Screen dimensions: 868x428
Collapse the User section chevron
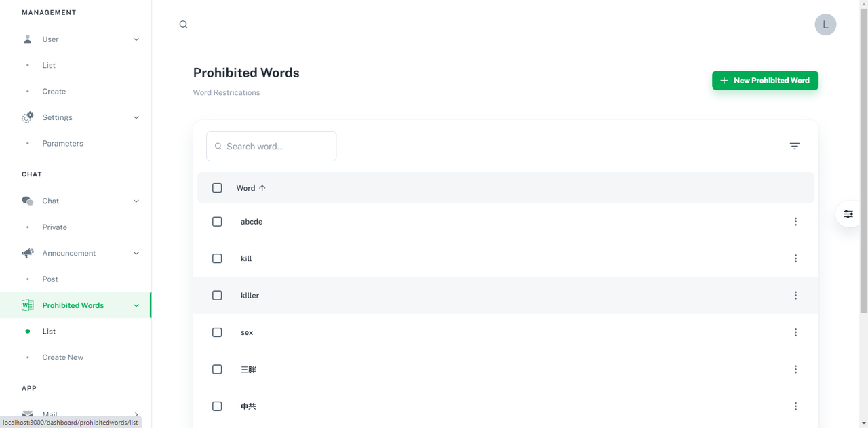click(136, 39)
